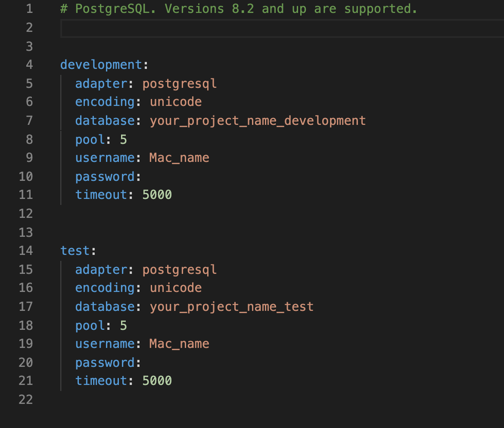
Task: Click line number 10 in the gutter
Action: tap(26, 177)
